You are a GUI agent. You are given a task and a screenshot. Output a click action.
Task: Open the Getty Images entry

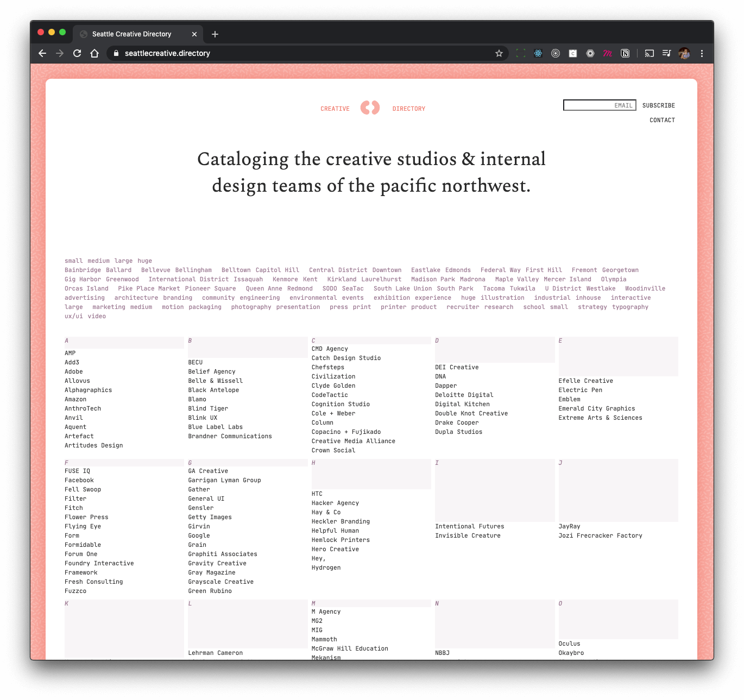pyautogui.click(x=210, y=517)
